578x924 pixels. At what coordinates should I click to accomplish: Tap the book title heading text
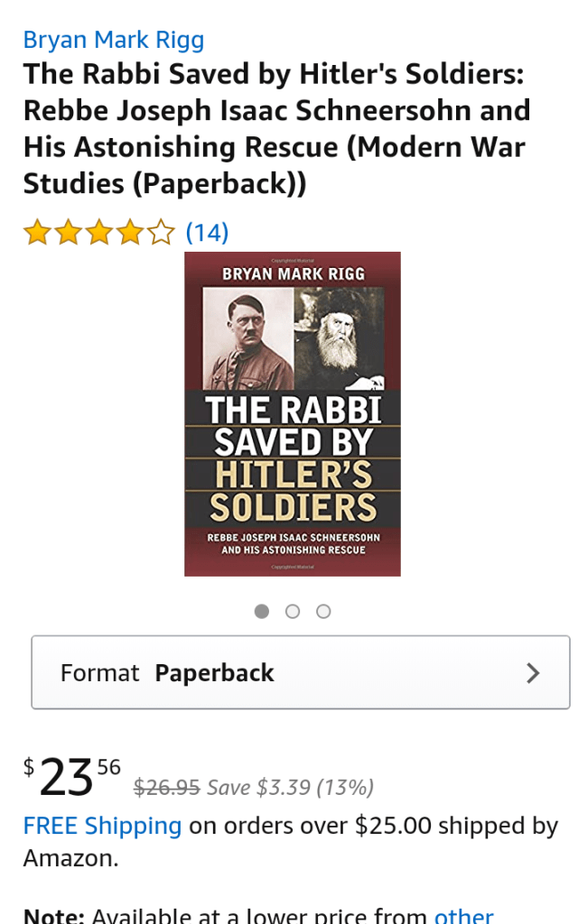(275, 129)
